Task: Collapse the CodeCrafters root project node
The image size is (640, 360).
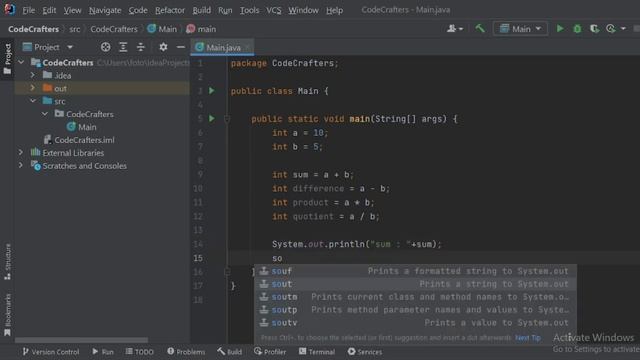Action: click(21, 62)
